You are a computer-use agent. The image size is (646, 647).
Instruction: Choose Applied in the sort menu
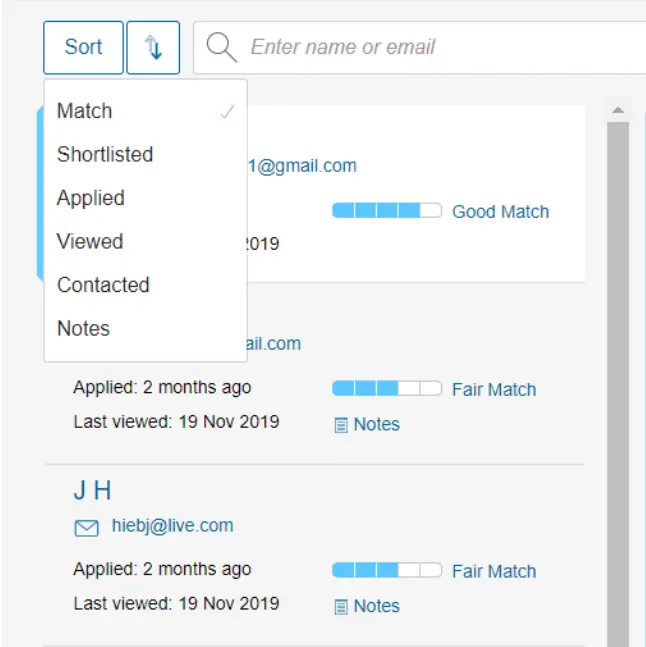[x=146, y=198]
